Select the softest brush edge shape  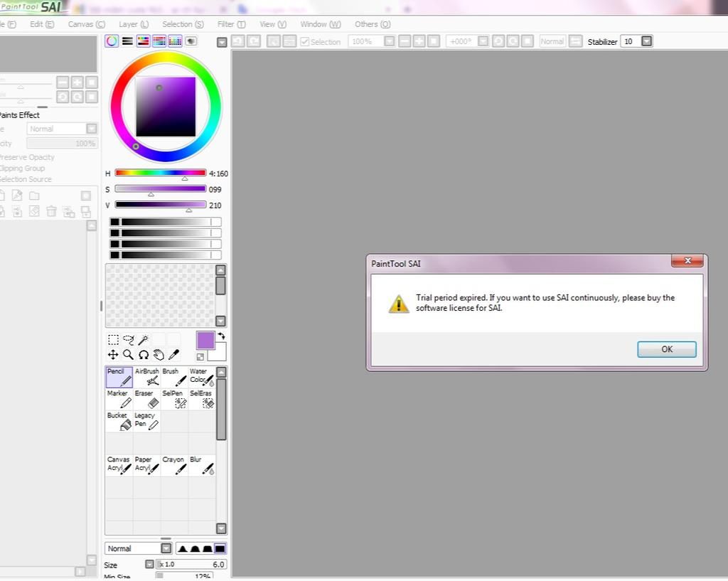[x=183, y=549]
